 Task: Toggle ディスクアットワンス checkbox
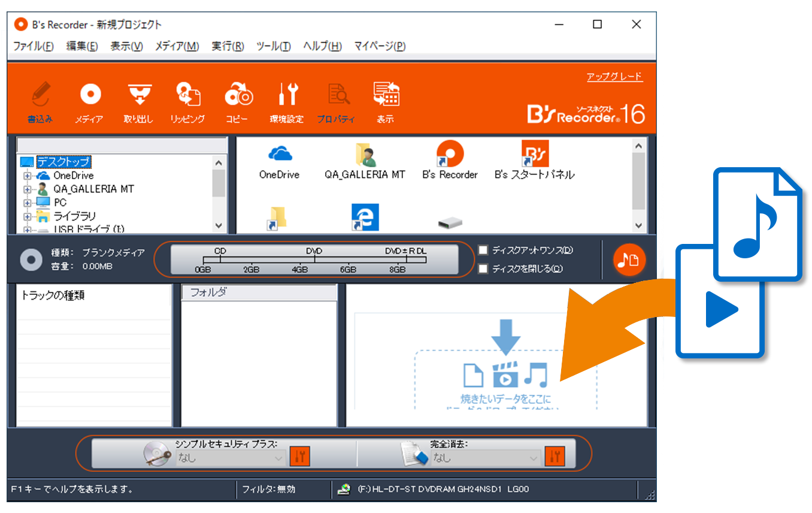click(483, 250)
